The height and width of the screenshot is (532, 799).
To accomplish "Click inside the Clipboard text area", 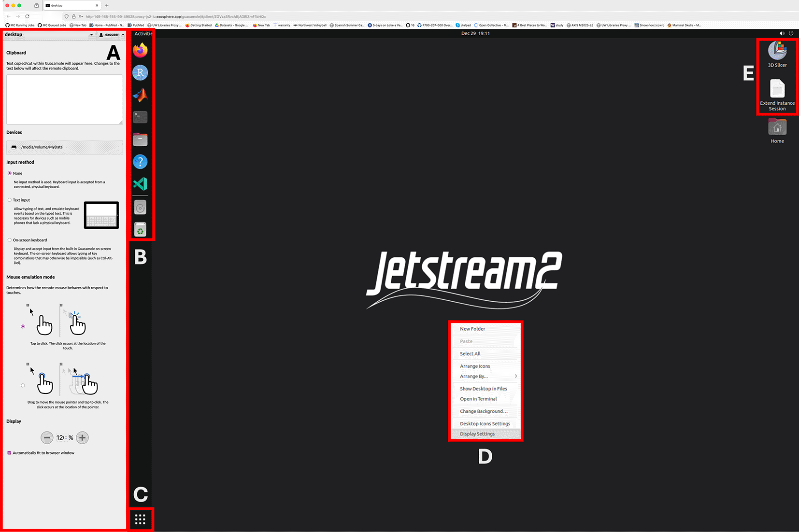I will pos(64,99).
